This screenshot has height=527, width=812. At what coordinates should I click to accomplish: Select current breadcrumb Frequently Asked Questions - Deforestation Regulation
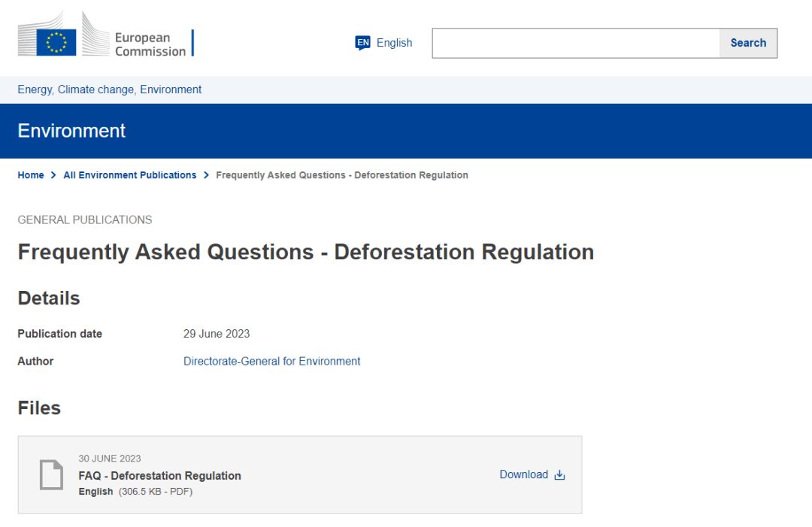pos(342,175)
